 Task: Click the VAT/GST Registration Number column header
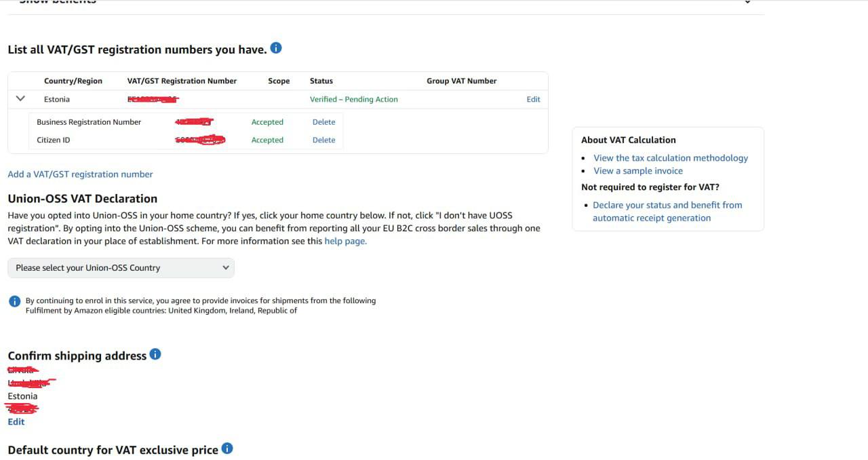point(182,81)
